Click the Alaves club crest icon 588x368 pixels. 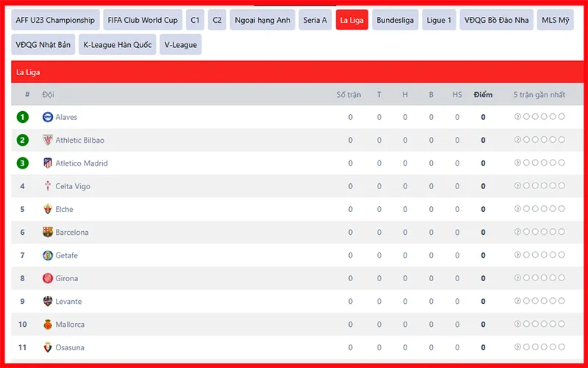tap(48, 117)
